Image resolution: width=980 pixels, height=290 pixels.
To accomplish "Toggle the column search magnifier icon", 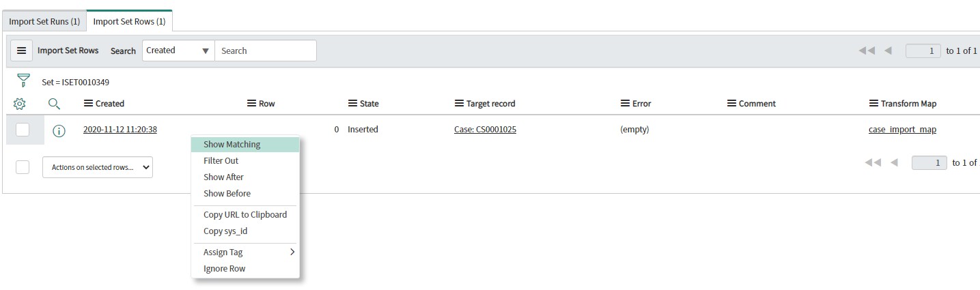I will pyautogui.click(x=54, y=104).
